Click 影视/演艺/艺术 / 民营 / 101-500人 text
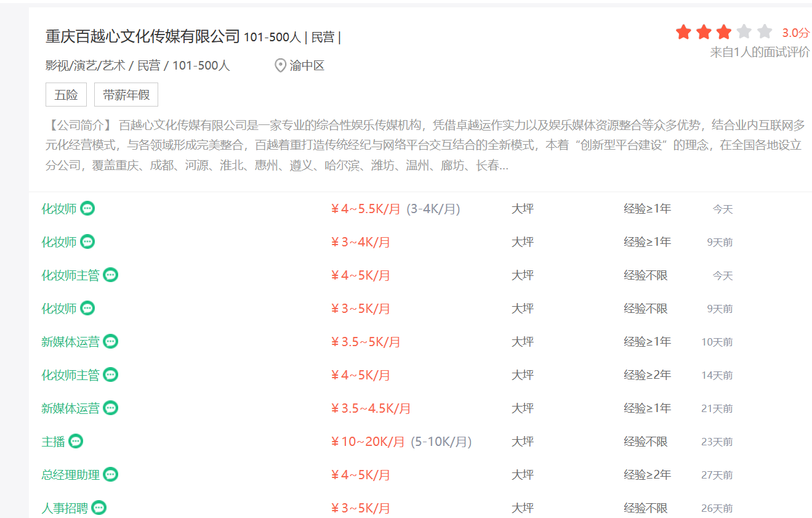Screen dimensions: 812x518 [x=138, y=65]
